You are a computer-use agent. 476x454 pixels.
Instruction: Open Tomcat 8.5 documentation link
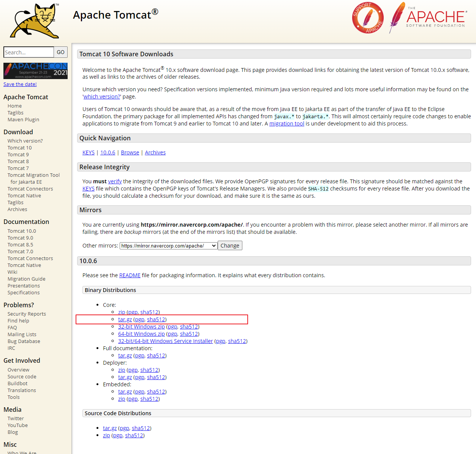coord(20,244)
